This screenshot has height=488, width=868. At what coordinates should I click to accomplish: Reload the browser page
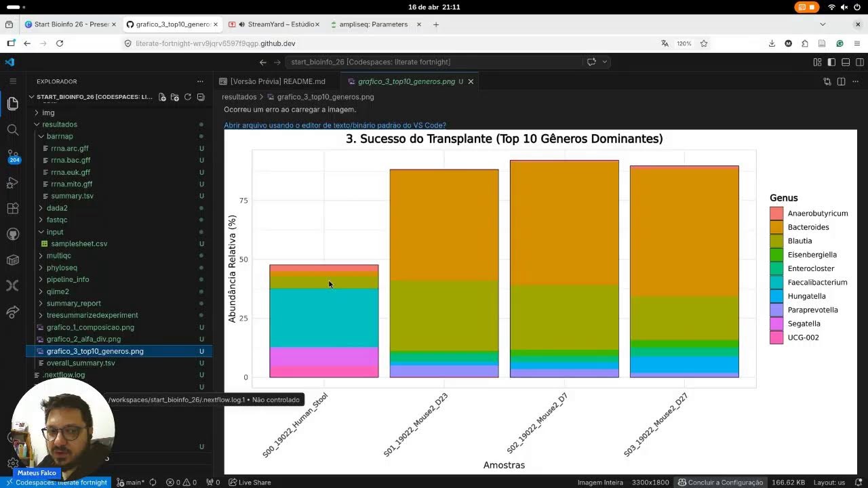60,43
